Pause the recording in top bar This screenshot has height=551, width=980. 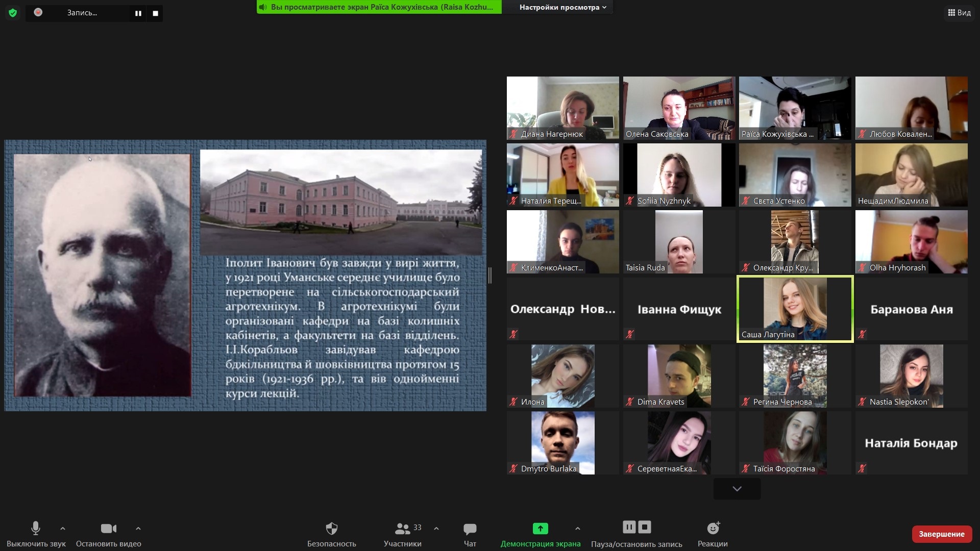coord(138,13)
